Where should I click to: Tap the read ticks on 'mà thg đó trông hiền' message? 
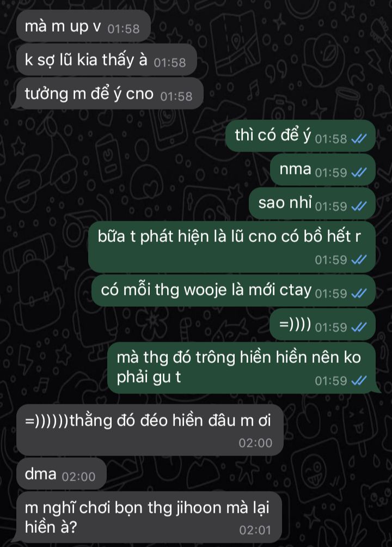359,381
